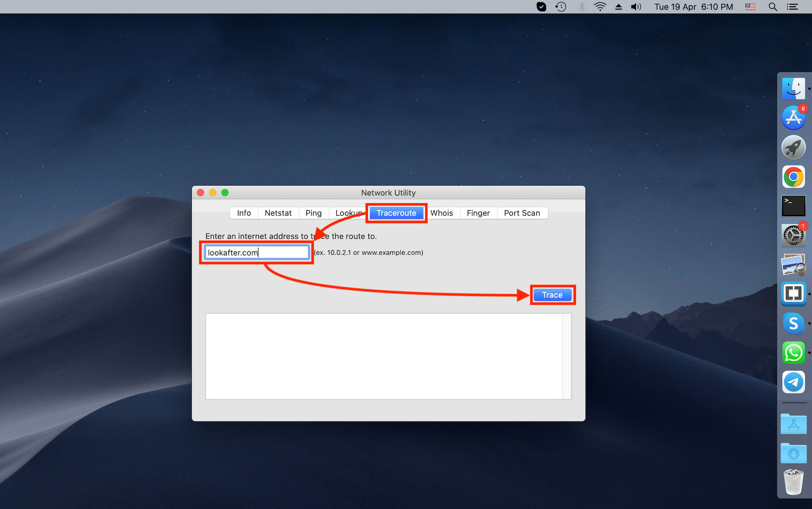The image size is (812, 509).
Task: Click the Wi-Fi status icon
Action: point(600,7)
